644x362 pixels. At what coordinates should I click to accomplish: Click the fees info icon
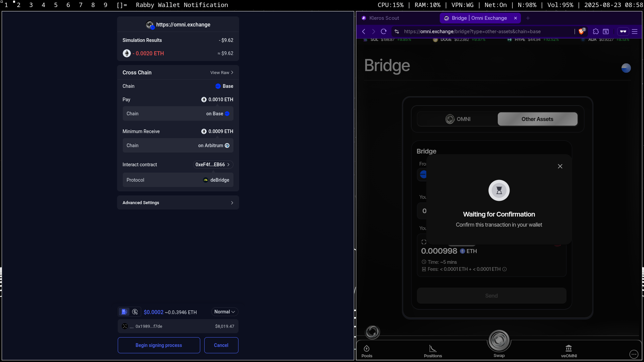pyautogui.click(x=504, y=269)
